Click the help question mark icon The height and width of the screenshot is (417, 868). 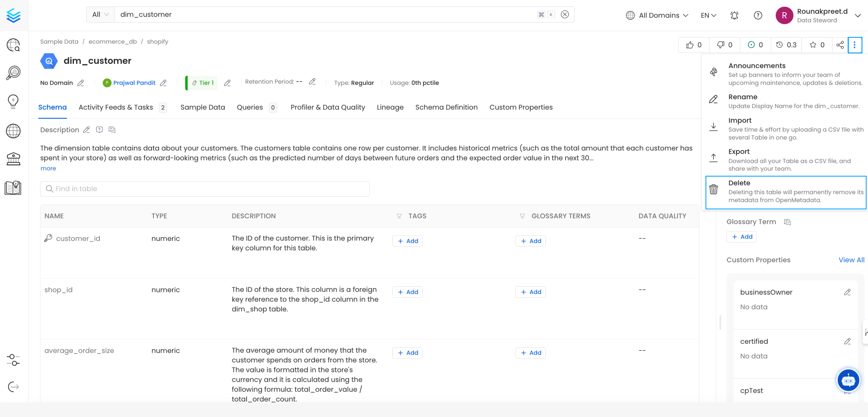758,15
